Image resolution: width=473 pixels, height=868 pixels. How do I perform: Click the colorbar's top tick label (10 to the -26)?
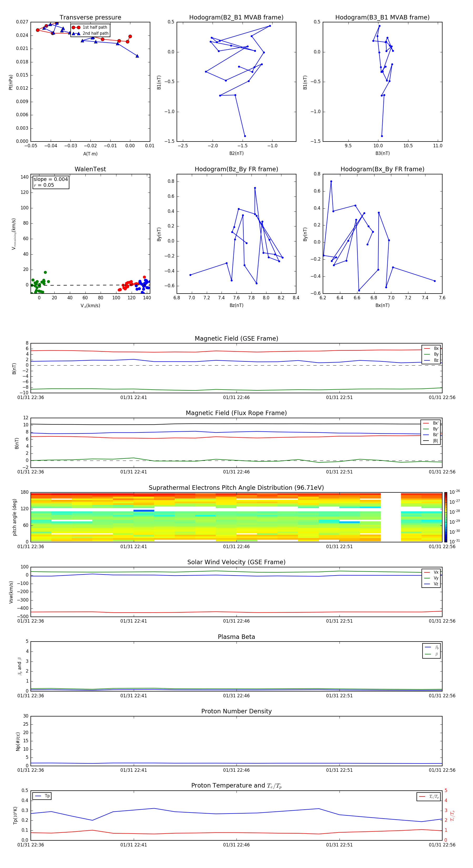[455, 492]
